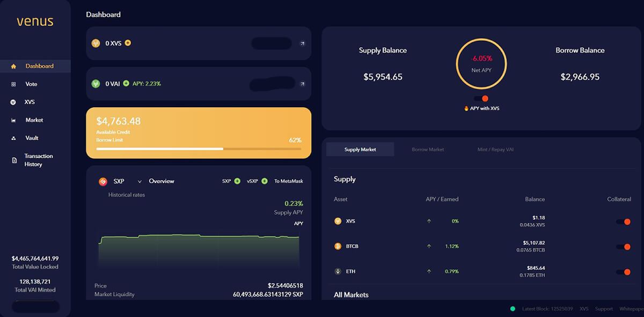Open the arrow link on the VAI card
The height and width of the screenshot is (317, 644).
(302, 84)
